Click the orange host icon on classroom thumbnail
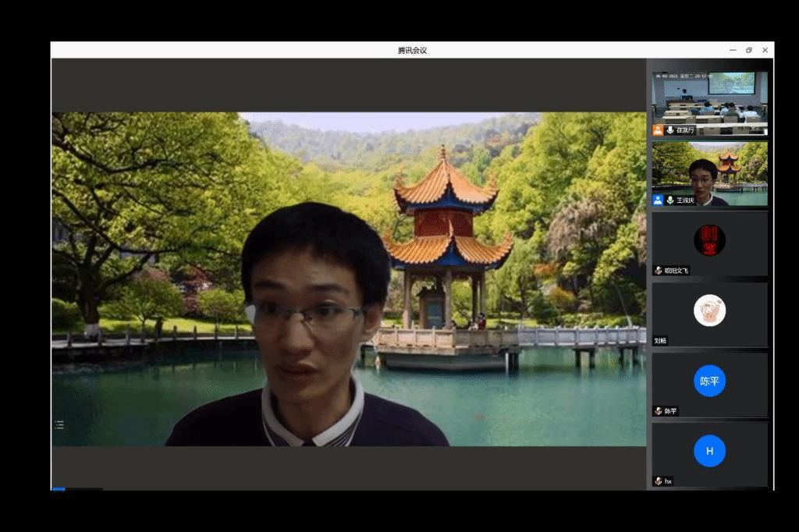Image resolution: width=799 pixels, height=532 pixels. coord(658,130)
